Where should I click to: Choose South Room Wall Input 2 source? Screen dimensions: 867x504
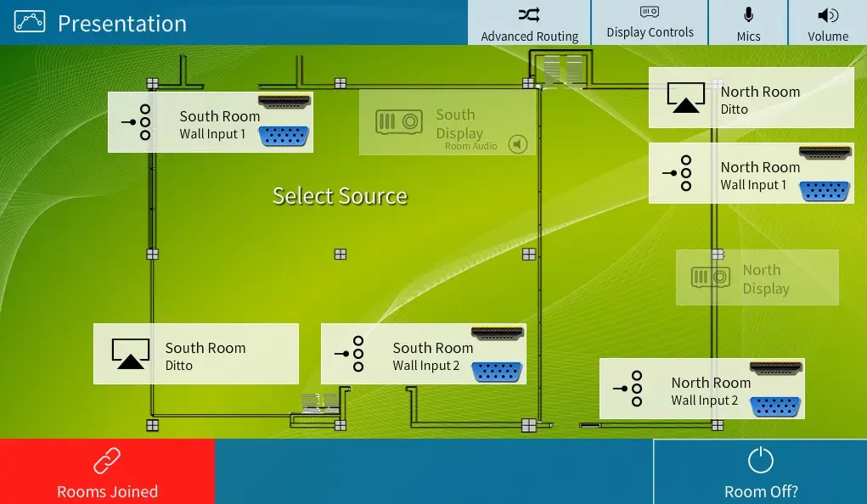tap(423, 355)
